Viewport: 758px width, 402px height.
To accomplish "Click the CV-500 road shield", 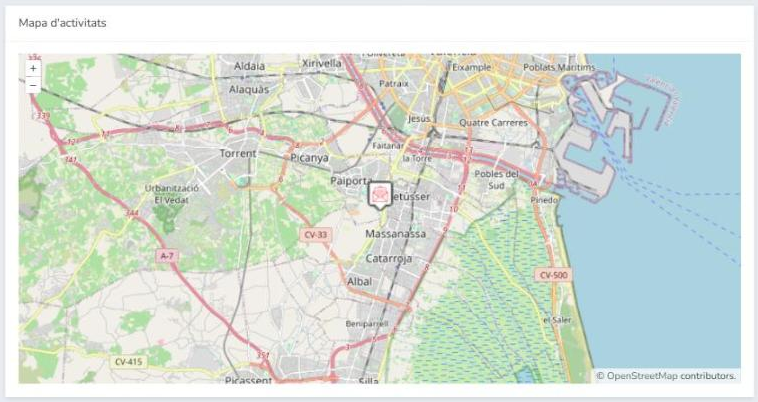I will tap(554, 275).
